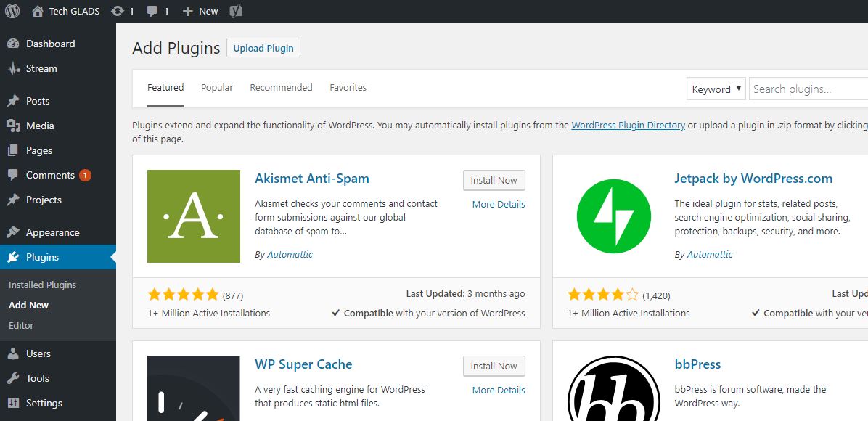Open the WordPress Plugin Directory link
This screenshot has width=868, height=421.
coord(629,125)
